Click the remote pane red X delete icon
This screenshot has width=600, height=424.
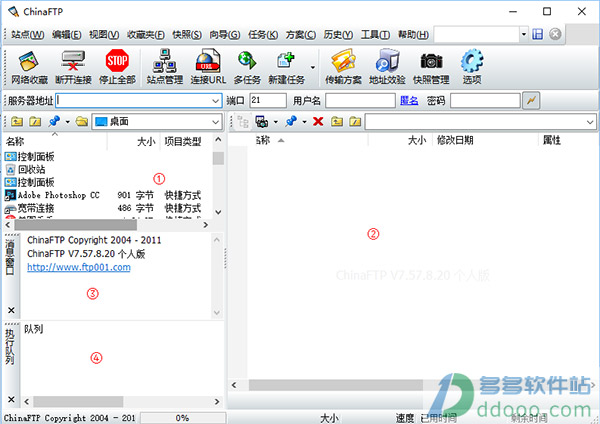(318, 122)
